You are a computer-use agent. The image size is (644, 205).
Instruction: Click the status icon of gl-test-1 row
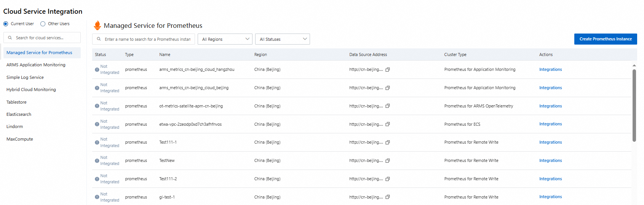pos(97,197)
